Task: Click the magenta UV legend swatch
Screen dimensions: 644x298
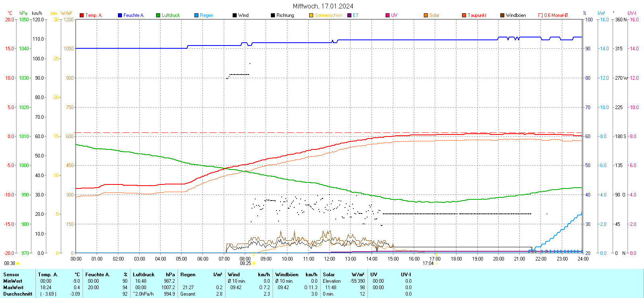Action: pos(388,15)
